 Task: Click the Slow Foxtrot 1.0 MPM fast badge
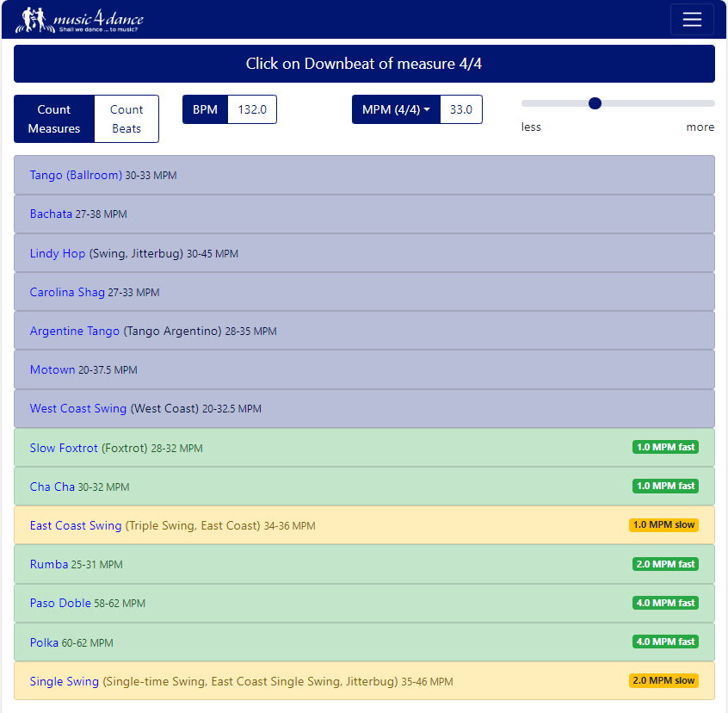coord(665,447)
